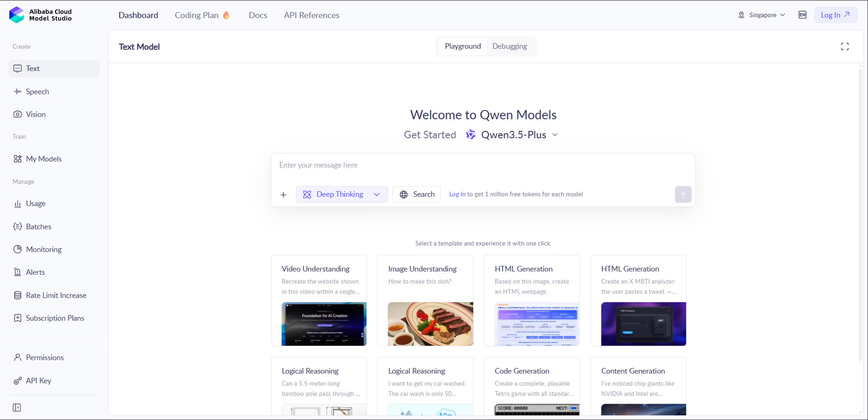
Task: Open the Speech sidebar item
Action: [x=54, y=91]
